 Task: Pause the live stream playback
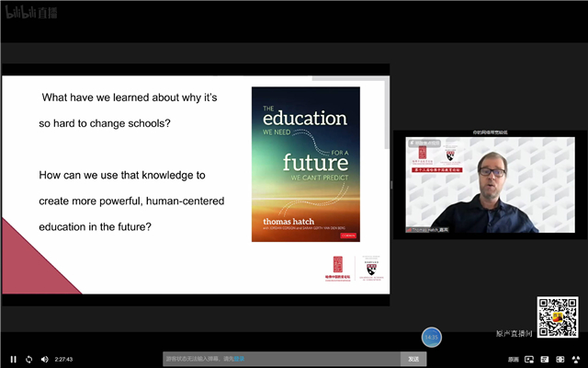click(x=14, y=360)
